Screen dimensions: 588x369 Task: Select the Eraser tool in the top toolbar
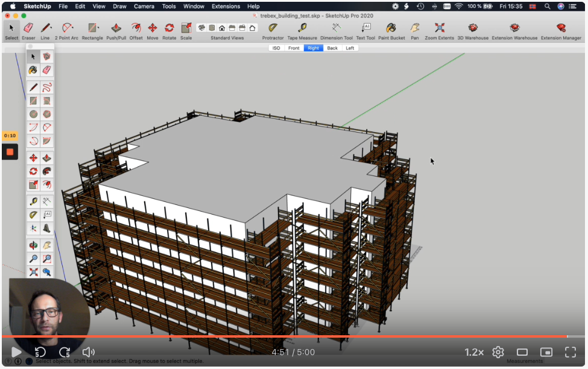coord(28,31)
